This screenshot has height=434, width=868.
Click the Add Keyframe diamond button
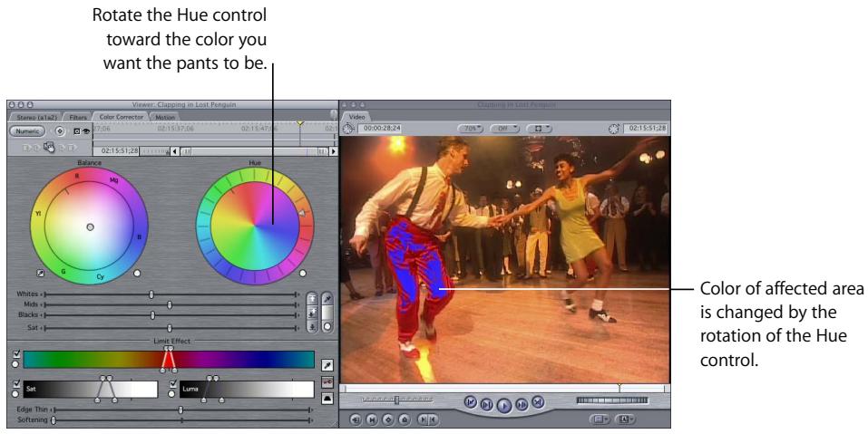388,420
